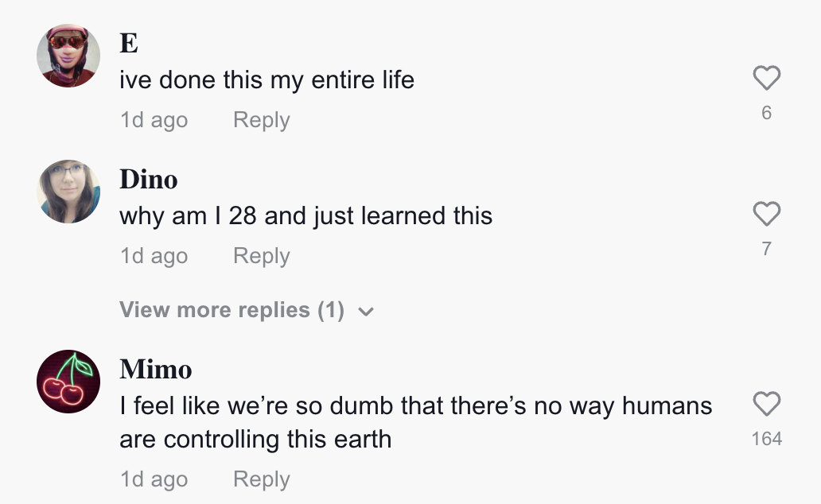Screen dimensions: 821x504
Task: Go to Mimo's profile via username
Action: pyautogui.click(x=156, y=370)
